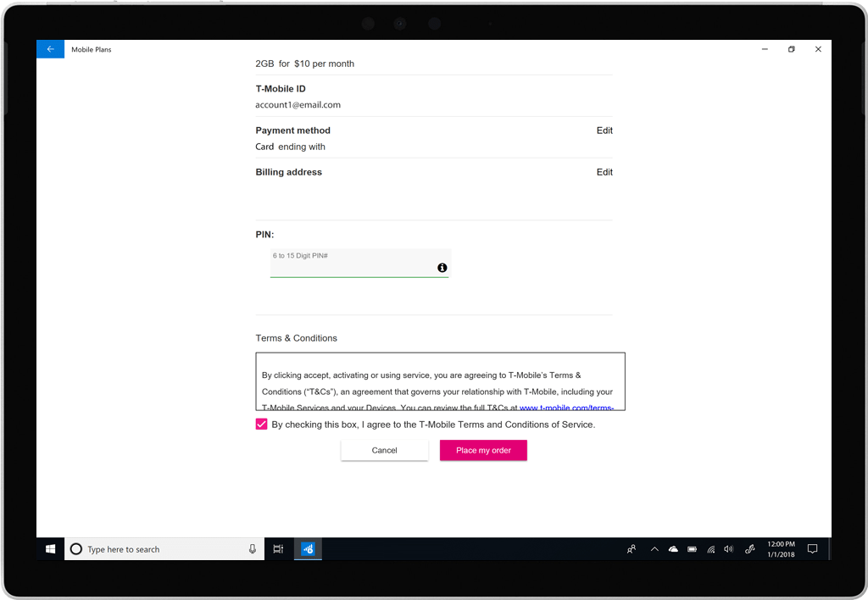
Task: Focus the 6 to 15 Digit PIN field
Action: click(359, 264)
